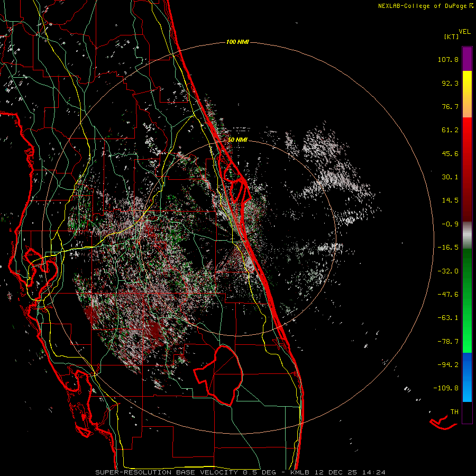The width and height of the screenshot is (476, 476).
Task: Select the -16.5 scale value
Action: (448, 248)
